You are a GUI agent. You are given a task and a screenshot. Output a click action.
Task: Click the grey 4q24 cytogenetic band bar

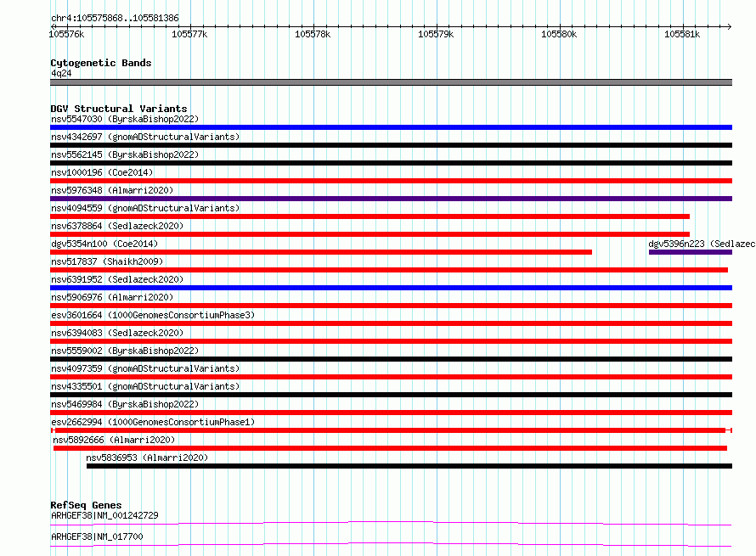pyautogui.click(x=391, y=82)
